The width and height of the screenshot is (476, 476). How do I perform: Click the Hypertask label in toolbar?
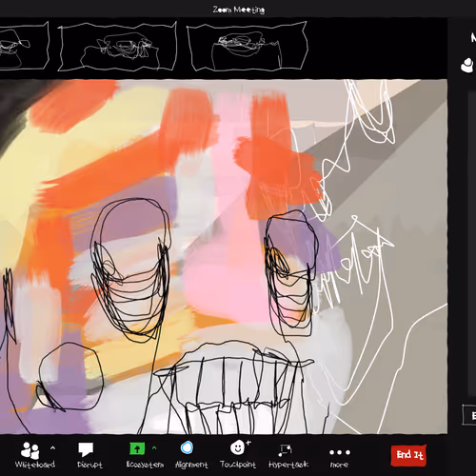point(288,465)
